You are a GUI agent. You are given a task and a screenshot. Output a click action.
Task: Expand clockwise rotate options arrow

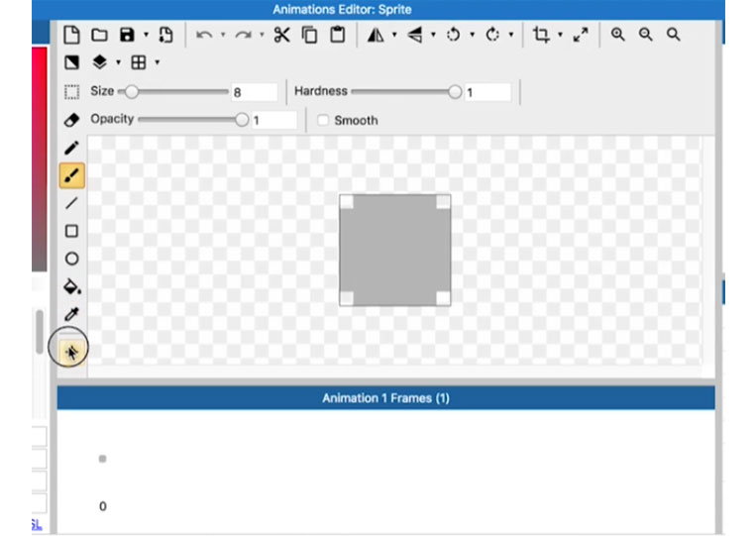tap(511, 35)
